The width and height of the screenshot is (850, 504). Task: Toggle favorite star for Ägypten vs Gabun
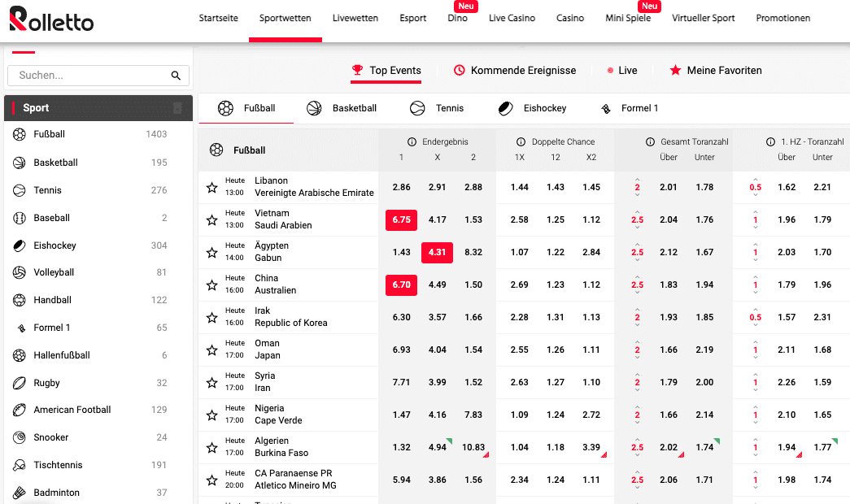tap(212, 253)
